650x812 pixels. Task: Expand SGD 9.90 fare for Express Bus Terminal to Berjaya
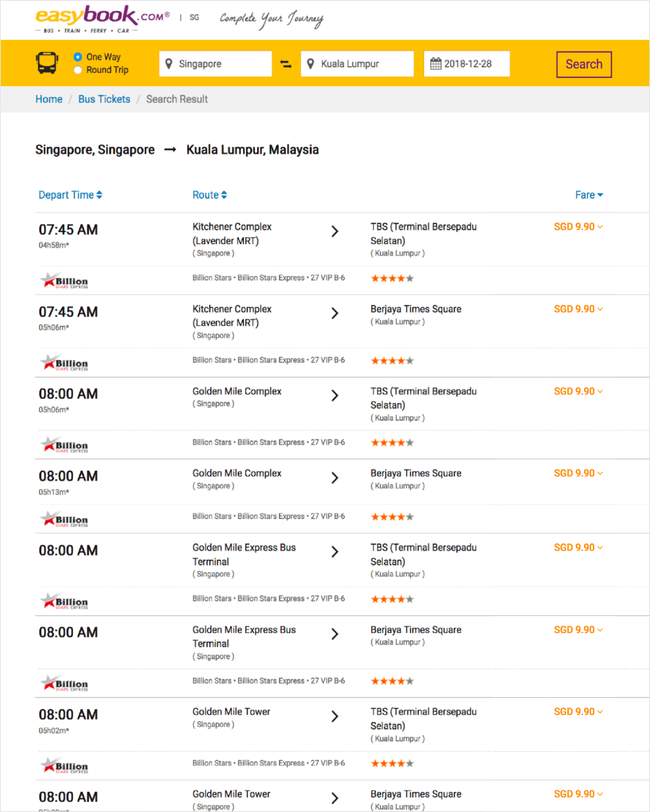click(x=578, y=630)
